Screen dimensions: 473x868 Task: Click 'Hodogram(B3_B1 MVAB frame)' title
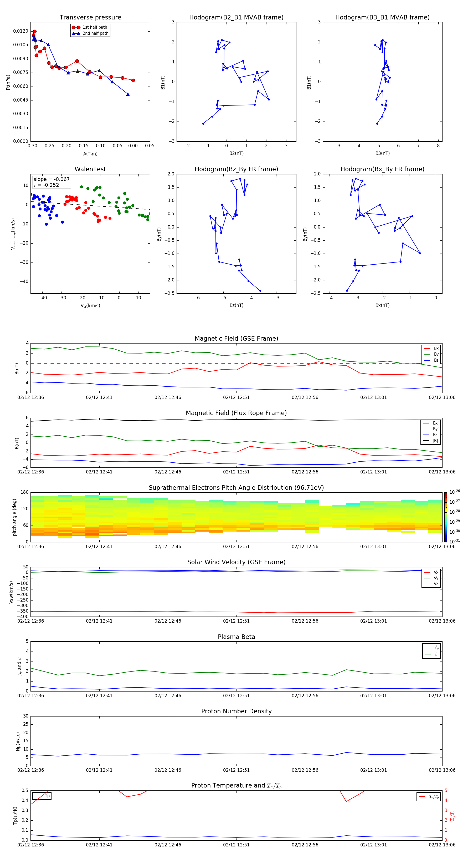tap(382, 18)
